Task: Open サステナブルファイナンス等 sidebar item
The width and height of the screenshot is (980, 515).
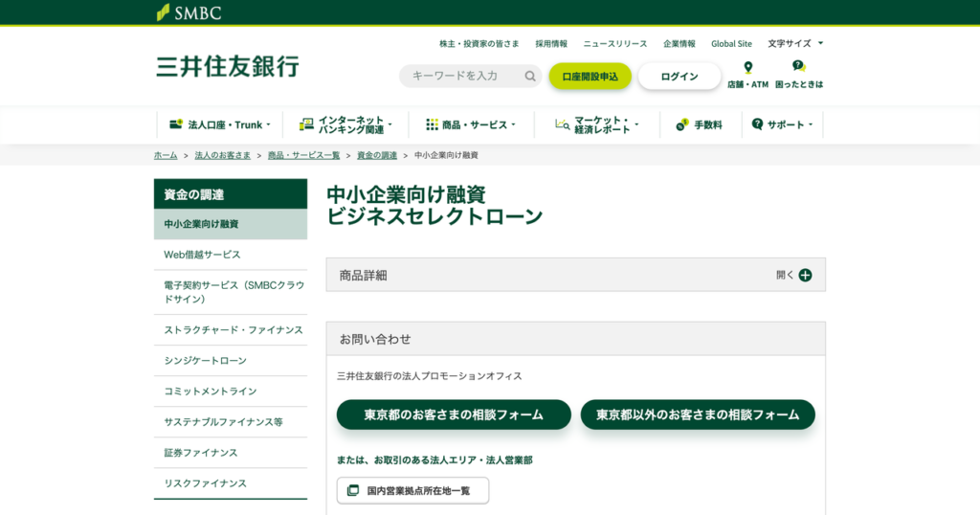Action: point(231,422)
